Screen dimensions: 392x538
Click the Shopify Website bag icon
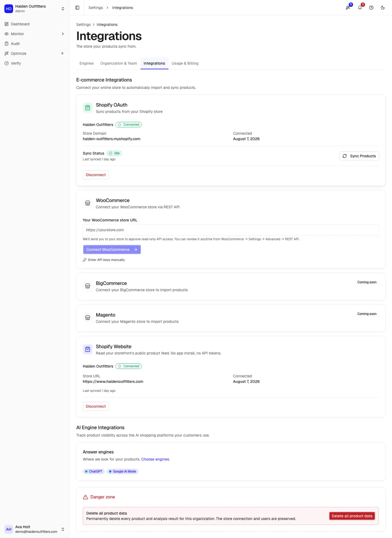coord(88,349)
